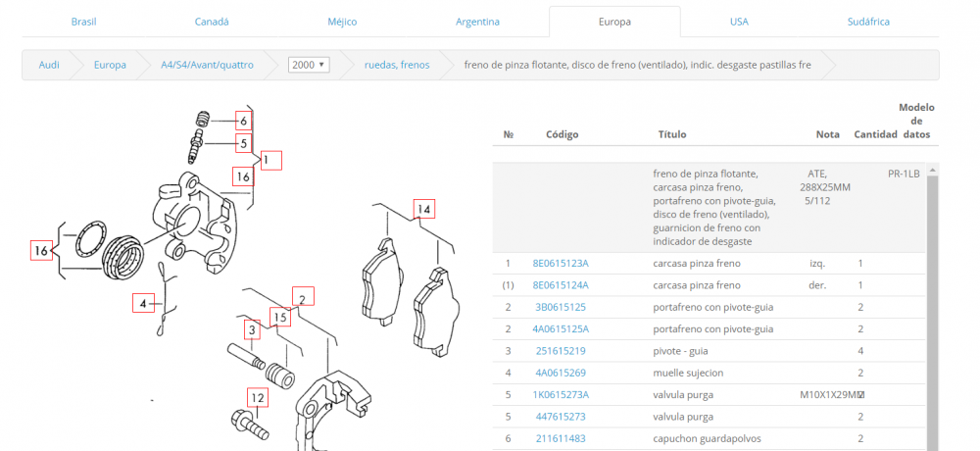Open part code 8E0615123A
The image size is (980, 451).
pos(561,264)
